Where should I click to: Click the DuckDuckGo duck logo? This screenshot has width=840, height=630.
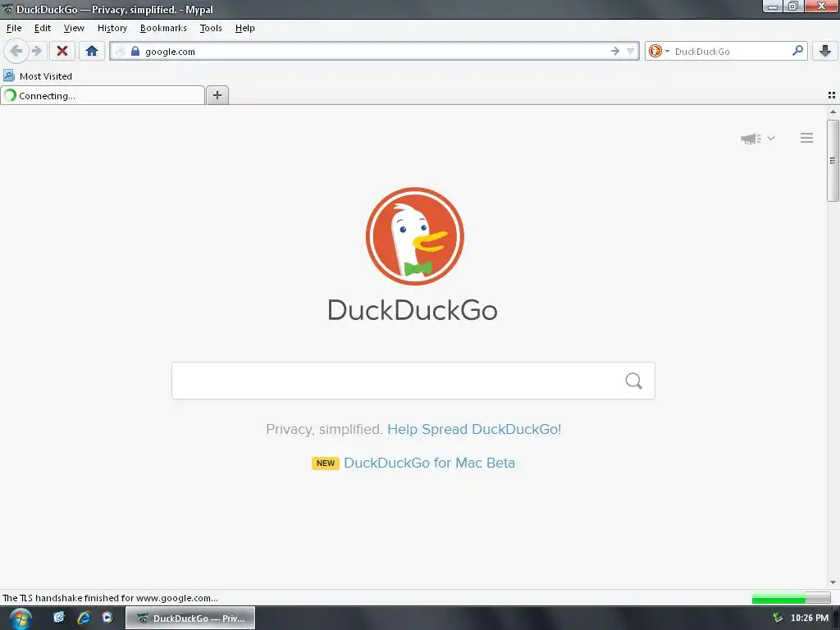(x=414, y=236)
